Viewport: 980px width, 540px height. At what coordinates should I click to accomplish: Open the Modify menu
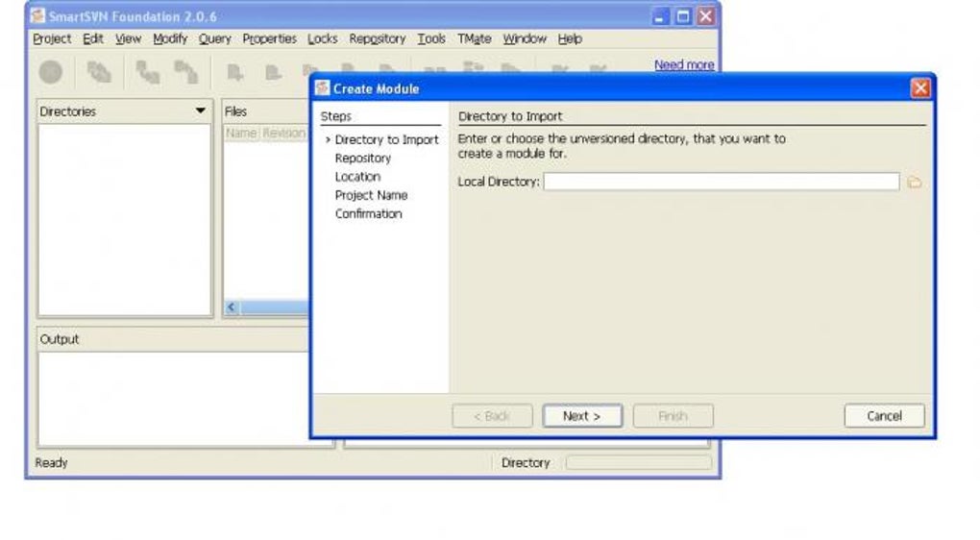coord(170,38)
